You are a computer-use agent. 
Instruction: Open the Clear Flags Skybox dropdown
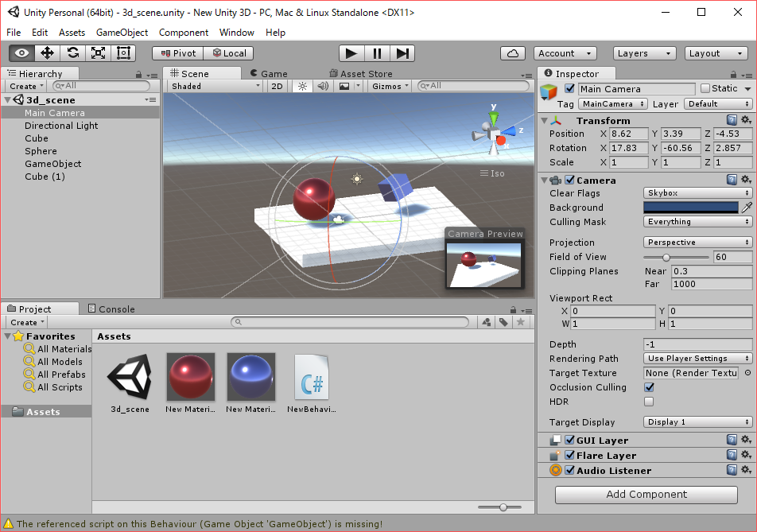point(697,193)
